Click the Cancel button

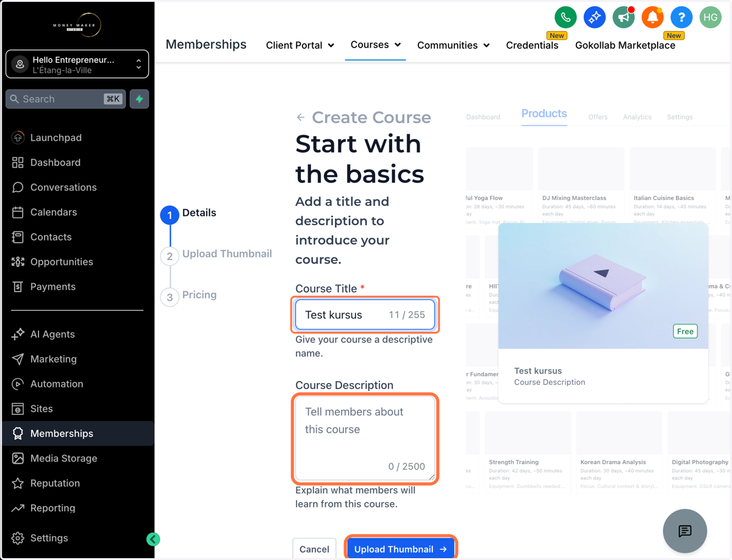click(x=314, y=549)
